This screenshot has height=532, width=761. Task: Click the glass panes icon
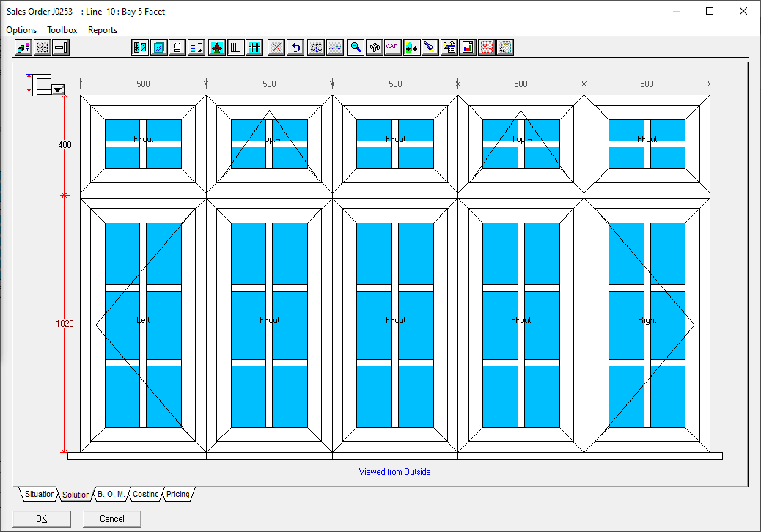pos(158,48)
